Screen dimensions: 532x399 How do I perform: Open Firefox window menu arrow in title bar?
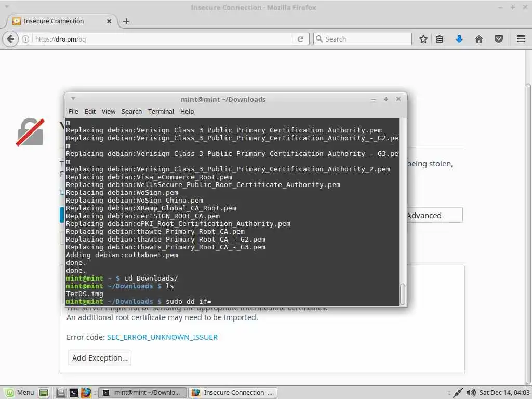pyautogui.click(x=7, y=6)
